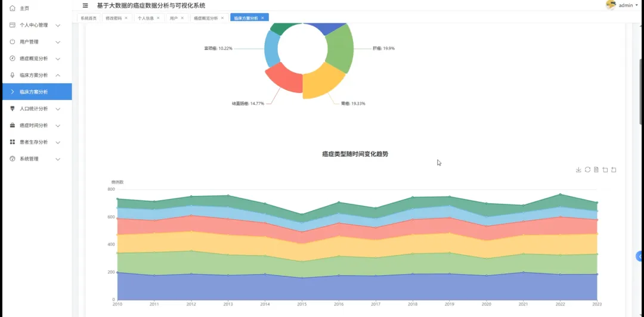Collapse the 临床方案分析 parent menu chevron
The image size is (644, 317).
tap(58, 75)
